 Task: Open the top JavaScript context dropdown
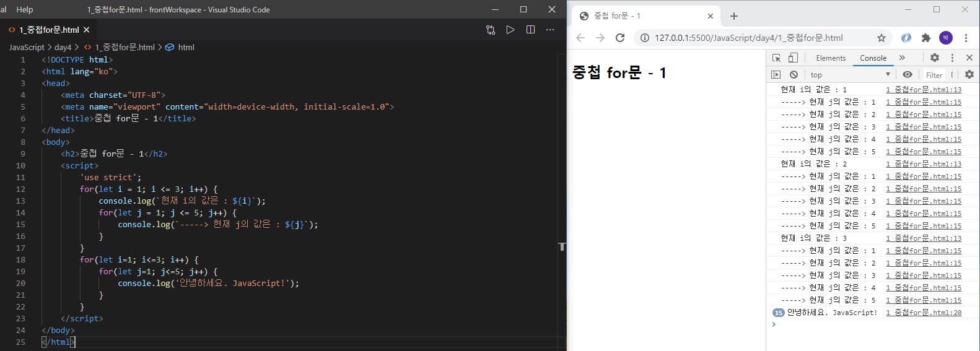pos(849,74)
